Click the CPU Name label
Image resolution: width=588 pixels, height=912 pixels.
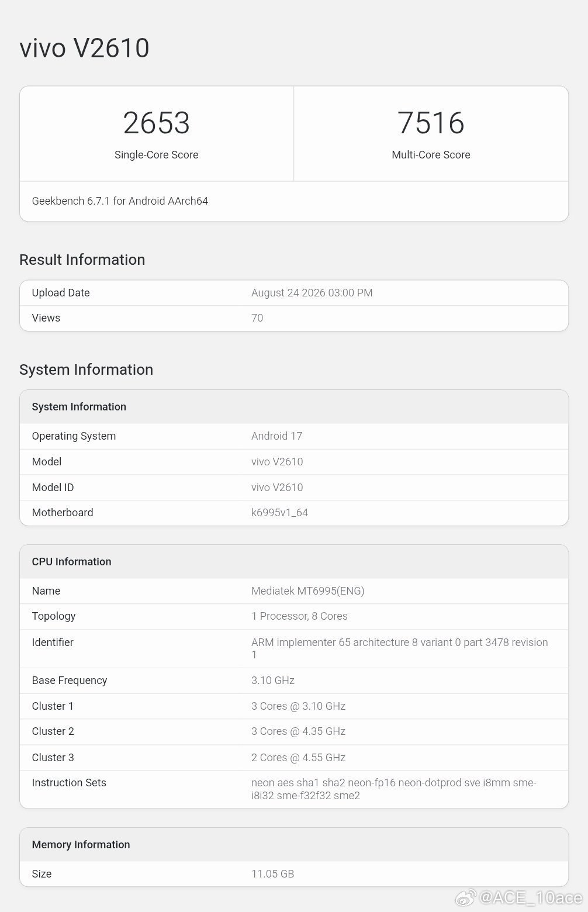tap(46, 591)
